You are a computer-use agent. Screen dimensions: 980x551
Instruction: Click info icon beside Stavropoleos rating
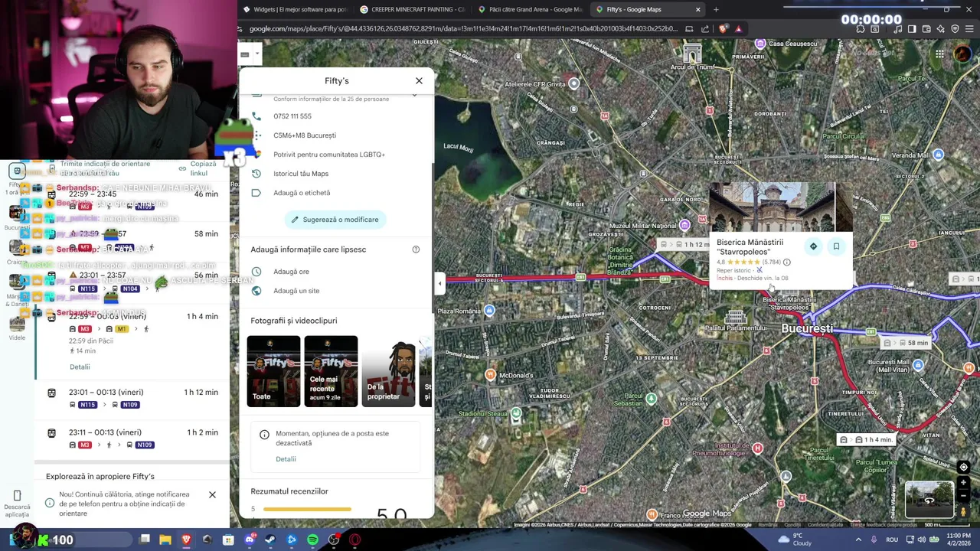(786, 262)
